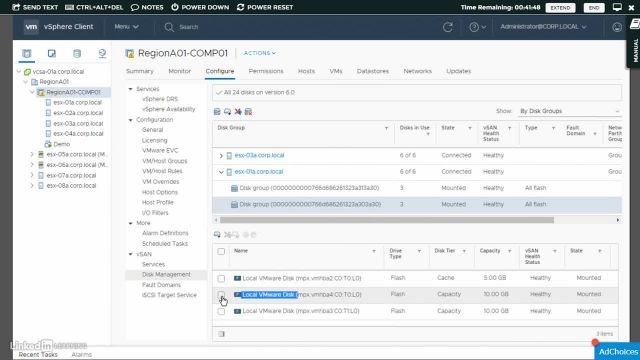Open the help question-mark menu
Image resolution: width=640 pixels, height=360 pixels.
(x=477, y=27)
